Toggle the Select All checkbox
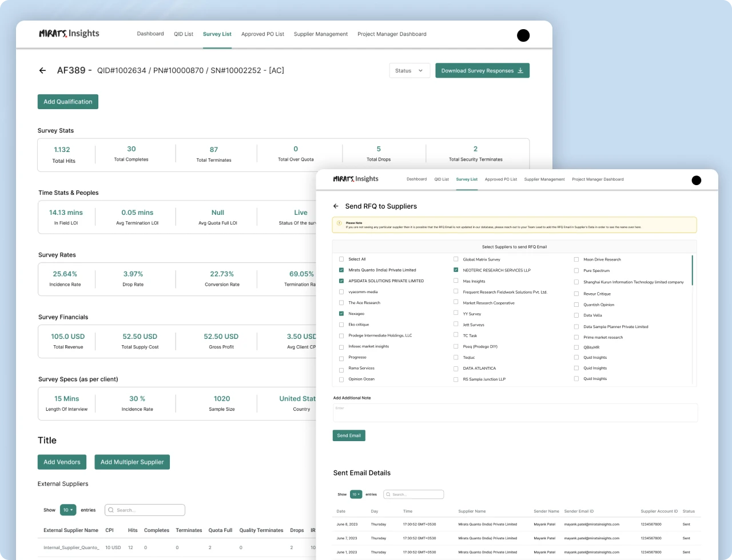 click(341, 259)
